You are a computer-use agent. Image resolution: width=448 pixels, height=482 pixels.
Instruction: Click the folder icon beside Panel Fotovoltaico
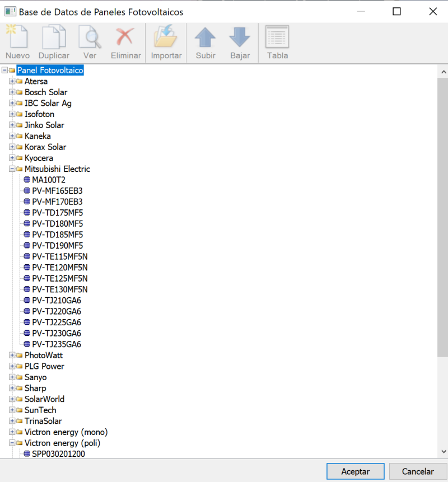point(12,71)
